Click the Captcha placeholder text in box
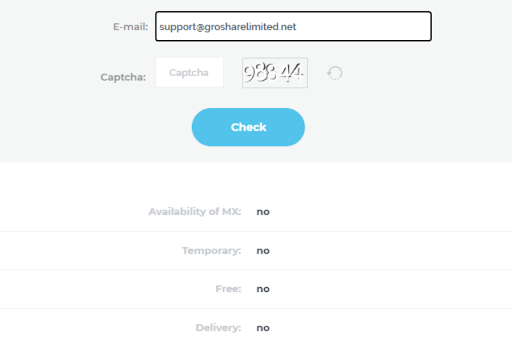 (189, 73)
